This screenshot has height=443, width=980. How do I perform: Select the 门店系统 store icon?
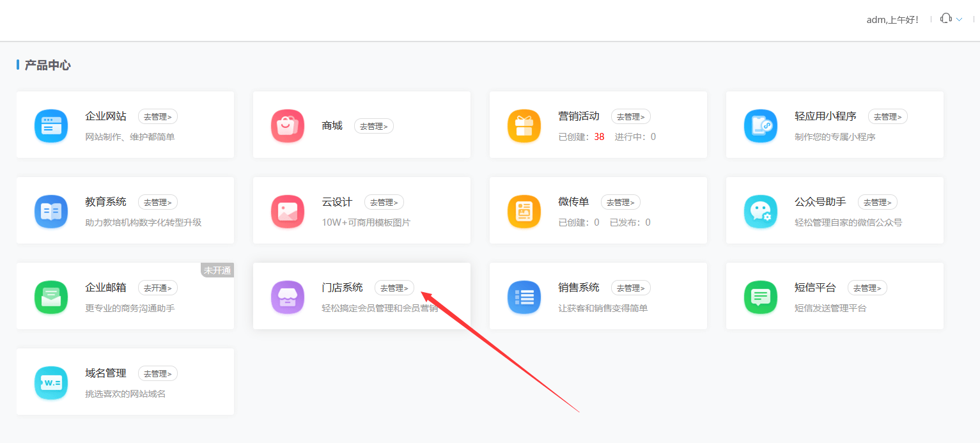[x=287, y=297]
